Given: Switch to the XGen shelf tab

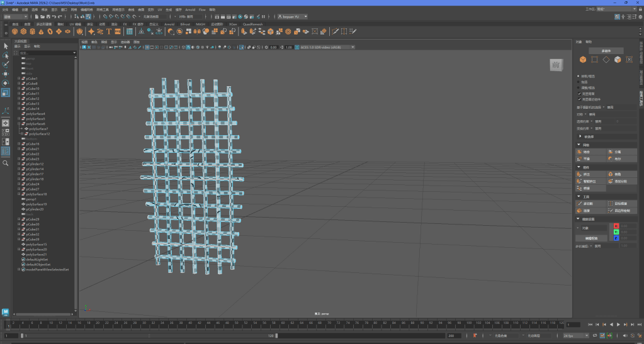Looking at the screenshot, I should [x=233, y=24].
